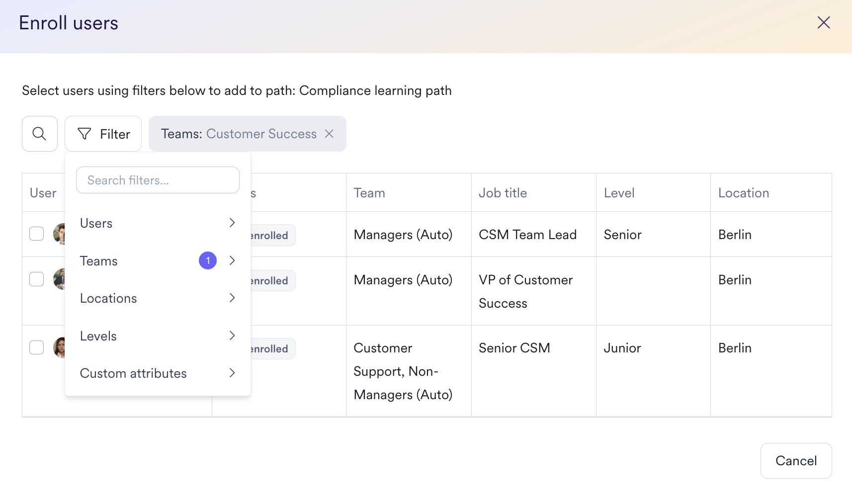Expand the Locations filter chevron
The height and width of the screenshot is (504, 852).
pyautogui.click(x=232, y=298)
